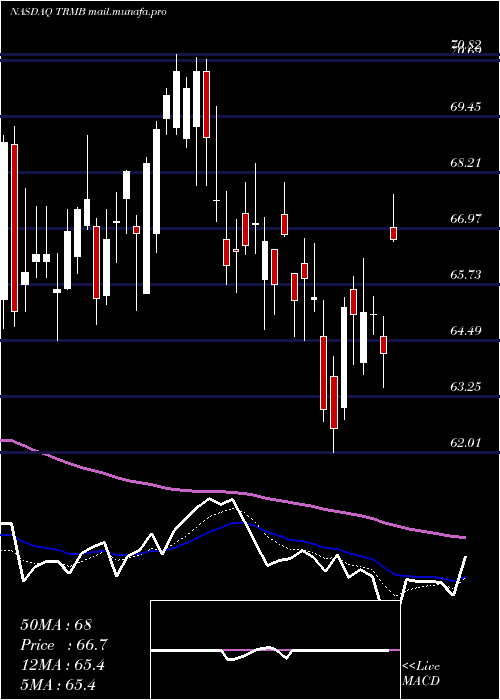Screen dimensions: 500x700
Task: Click the 12MA : 65.4 reading
Action: [62, 665]
